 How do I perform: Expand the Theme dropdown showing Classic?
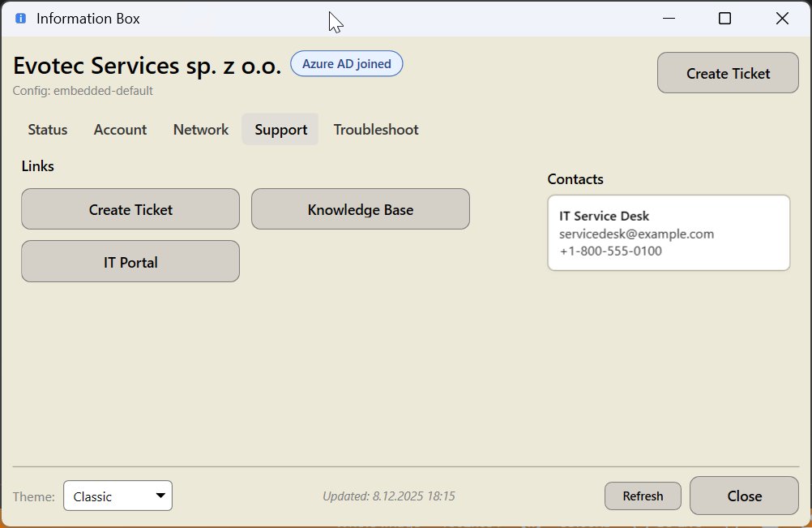[x=118, y=496]
